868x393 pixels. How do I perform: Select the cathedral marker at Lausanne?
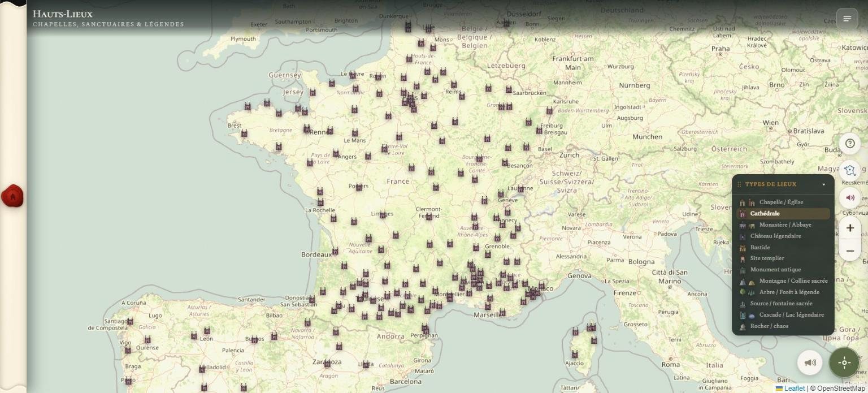click(520, 189)
